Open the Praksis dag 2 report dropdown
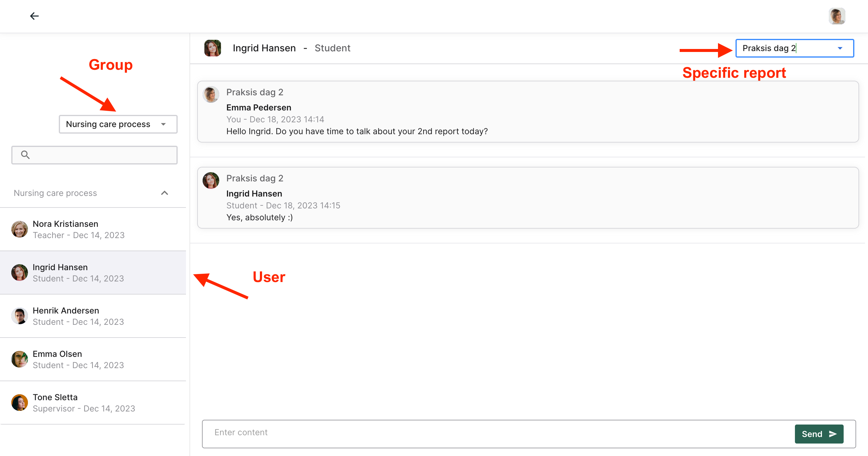This screenshot has width=868, height=456. pos(794,48)
